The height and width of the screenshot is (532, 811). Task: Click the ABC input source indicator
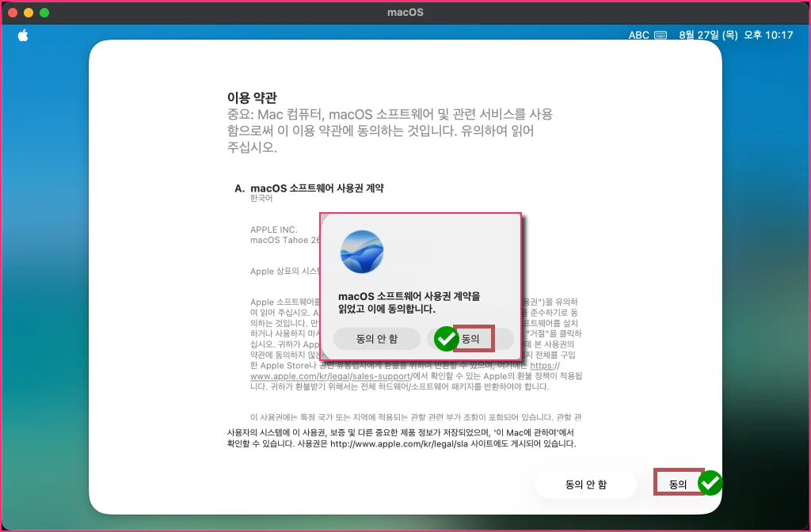(638, 35)
